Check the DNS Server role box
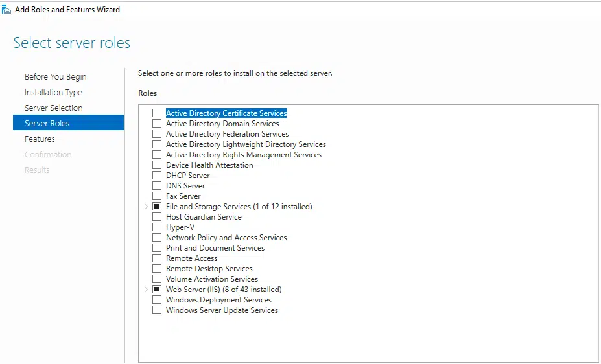601x364 pixels. coord(157,186)
